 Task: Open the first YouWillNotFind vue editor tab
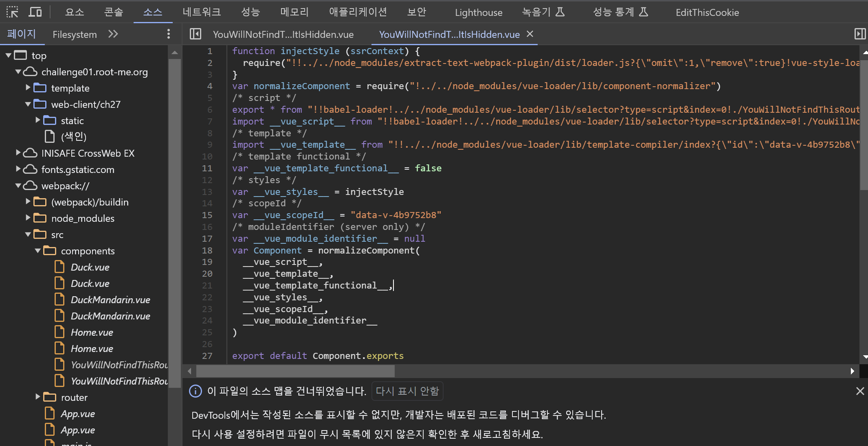coord(283,34)
